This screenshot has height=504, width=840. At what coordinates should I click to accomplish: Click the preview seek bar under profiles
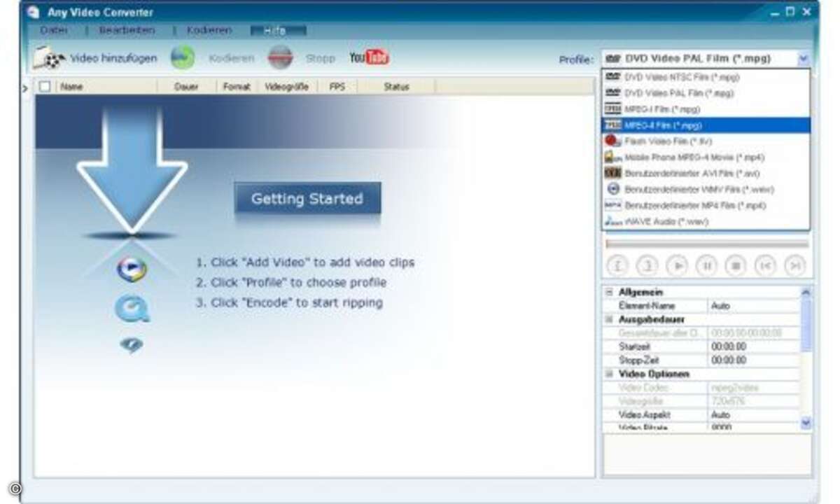tap(707, 244)
